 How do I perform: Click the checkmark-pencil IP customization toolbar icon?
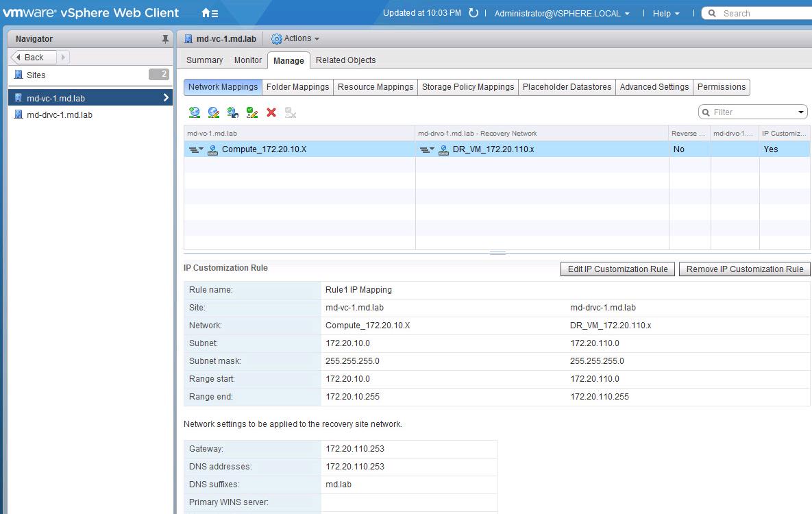click(252, 112)
